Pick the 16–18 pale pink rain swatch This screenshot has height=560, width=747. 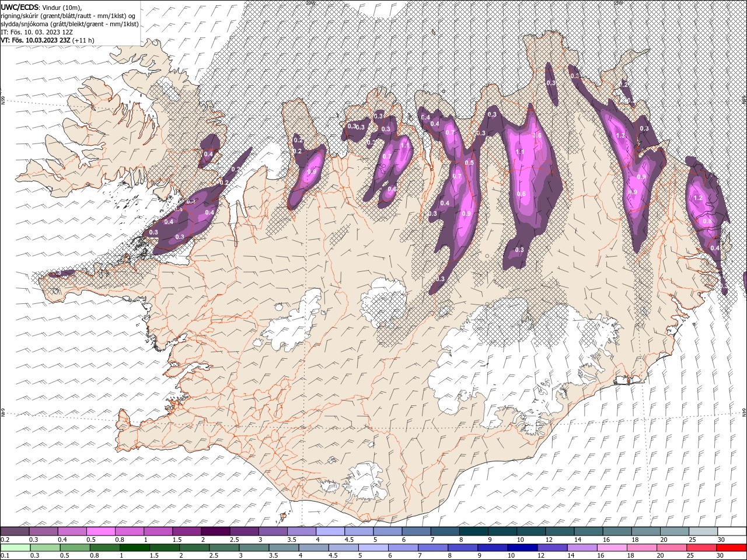(x=611, y=548)
